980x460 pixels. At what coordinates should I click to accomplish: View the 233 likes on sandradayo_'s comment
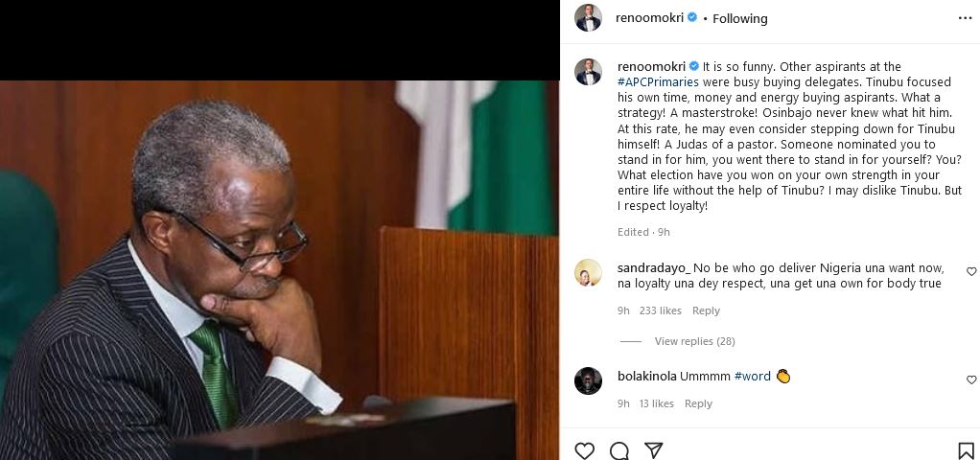pos(660,310)
